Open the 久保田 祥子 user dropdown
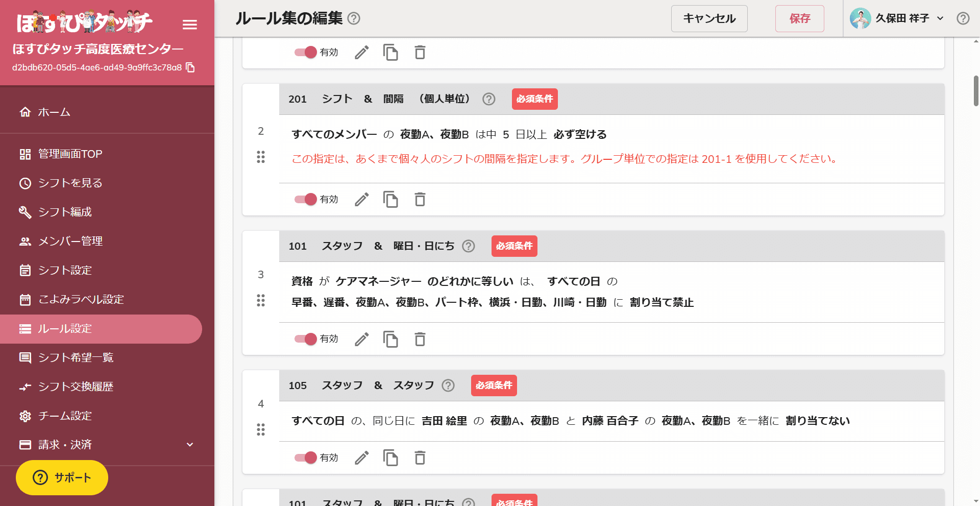The image size is (980, 506). tap(897, 18)
